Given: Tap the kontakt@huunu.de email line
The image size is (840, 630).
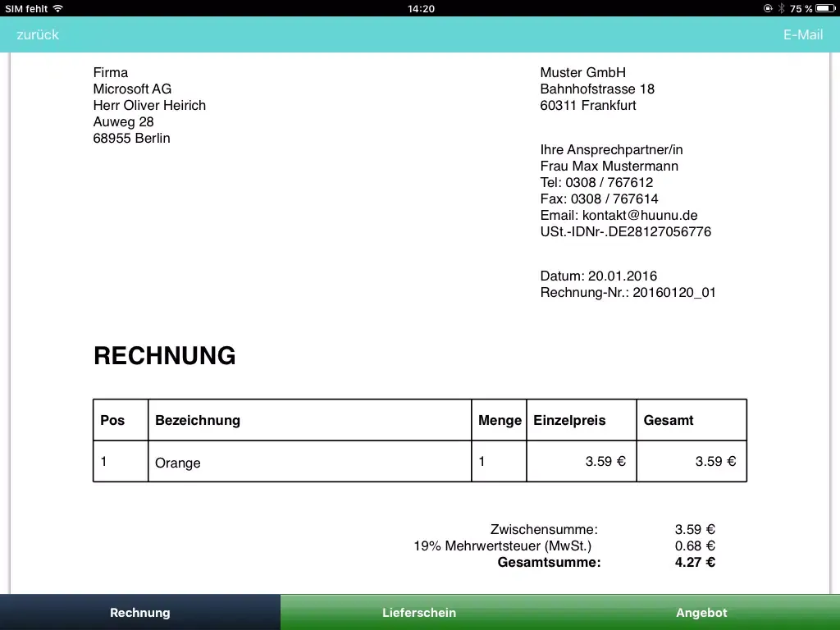Looking at the screenshot, I should click(x=619, y=216).
